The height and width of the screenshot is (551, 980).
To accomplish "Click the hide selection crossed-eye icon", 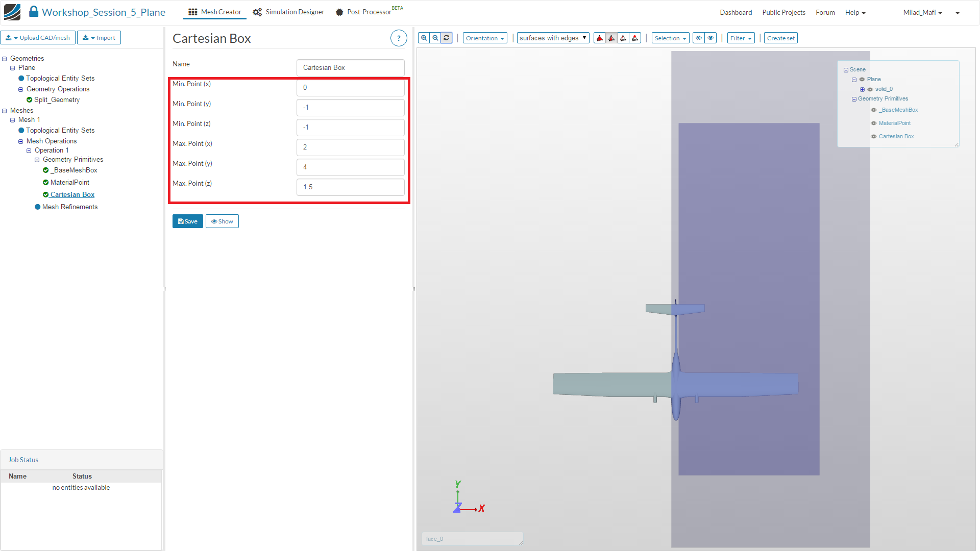I will coord(699,38).
